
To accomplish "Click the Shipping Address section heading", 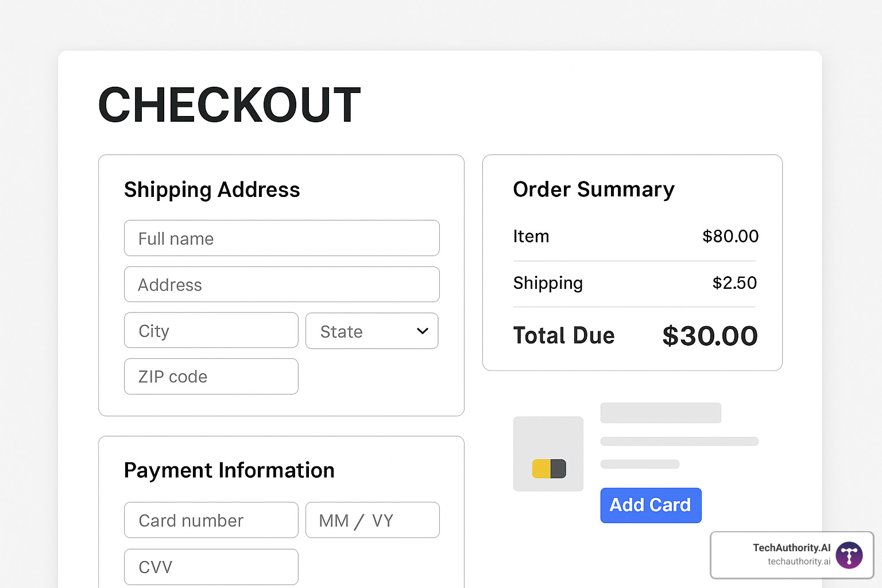I will tap(212, 189).
